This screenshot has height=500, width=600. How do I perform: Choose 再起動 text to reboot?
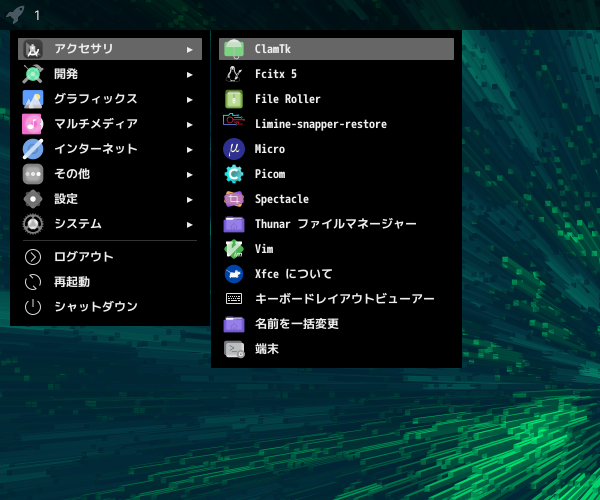72,282
